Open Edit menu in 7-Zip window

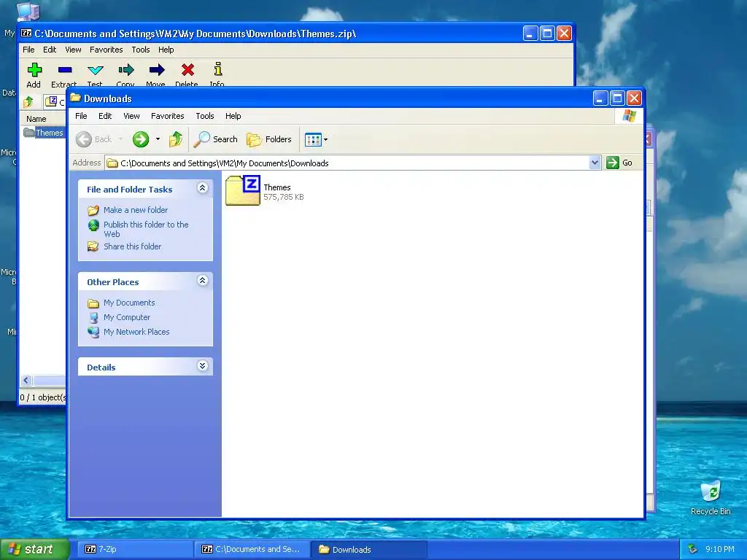click(x=50, y=50)
